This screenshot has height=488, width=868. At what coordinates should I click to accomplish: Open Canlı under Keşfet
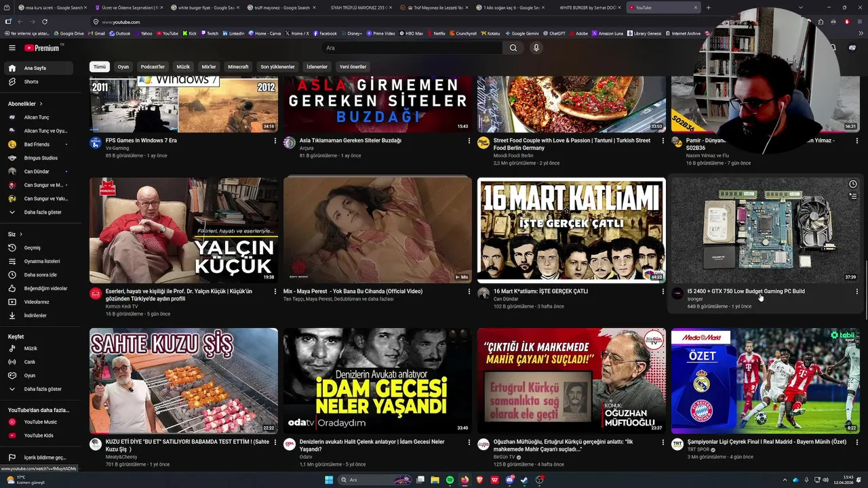[38, 362]
